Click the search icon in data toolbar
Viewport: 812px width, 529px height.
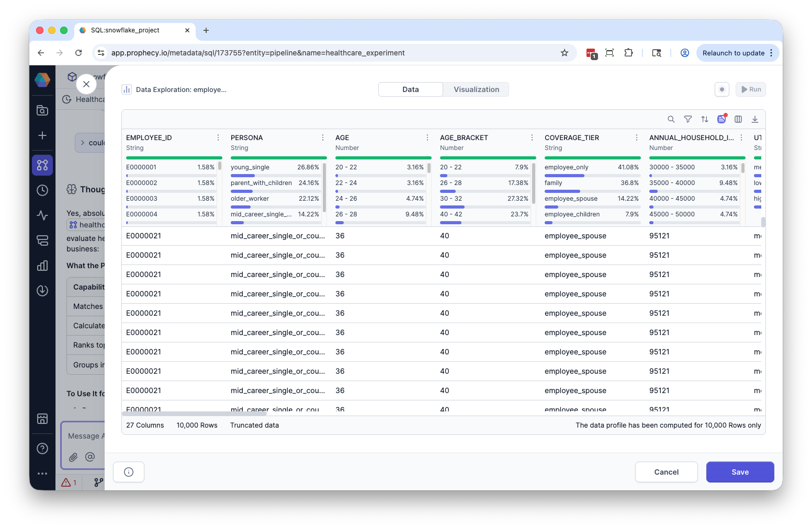[671, 119]
